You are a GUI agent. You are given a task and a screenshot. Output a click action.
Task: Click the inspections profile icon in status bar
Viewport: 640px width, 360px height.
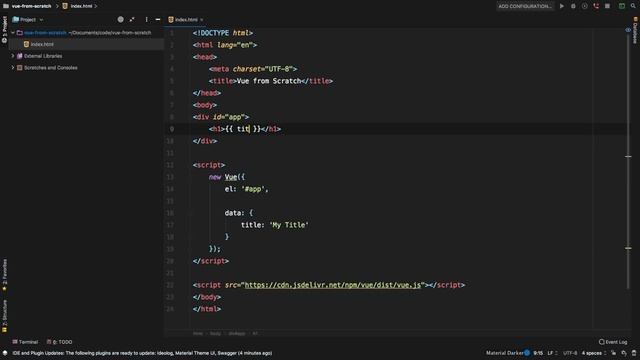click(x=624, y=353)
